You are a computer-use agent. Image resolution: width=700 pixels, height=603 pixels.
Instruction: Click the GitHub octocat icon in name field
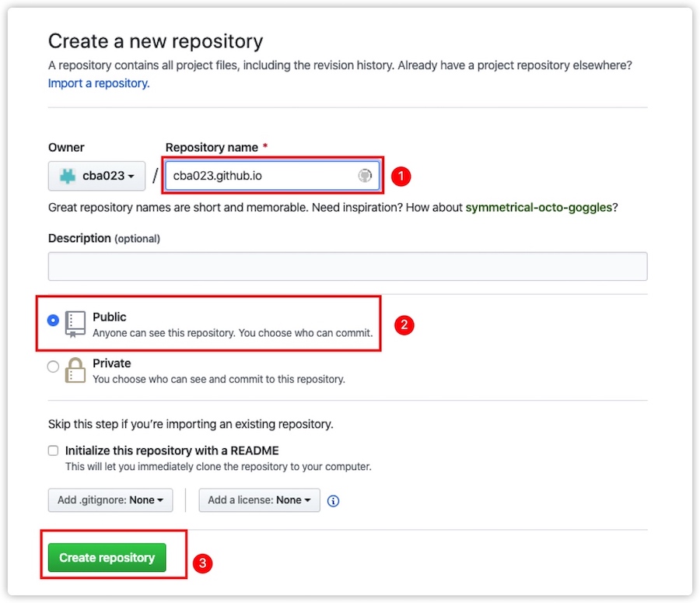(365, 176)
